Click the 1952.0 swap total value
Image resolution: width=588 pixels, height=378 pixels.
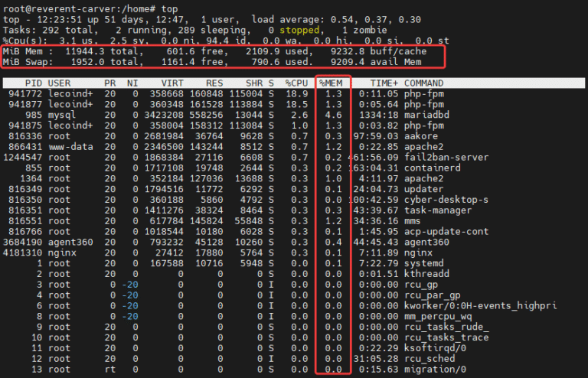click(x=87, y=62)
